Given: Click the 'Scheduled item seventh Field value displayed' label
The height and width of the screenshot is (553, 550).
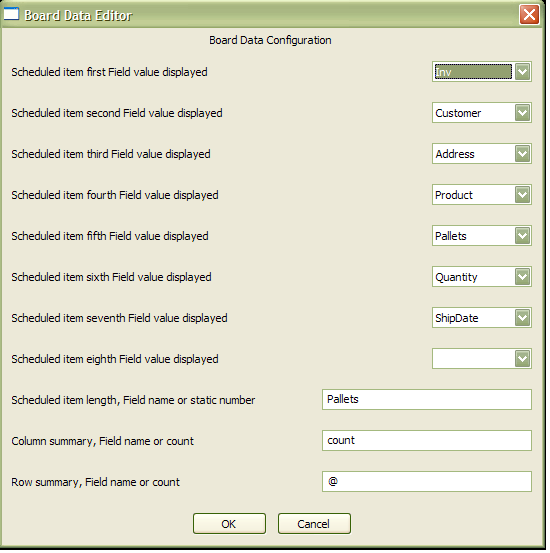Looking at the screenshot, I should point(119,318).
